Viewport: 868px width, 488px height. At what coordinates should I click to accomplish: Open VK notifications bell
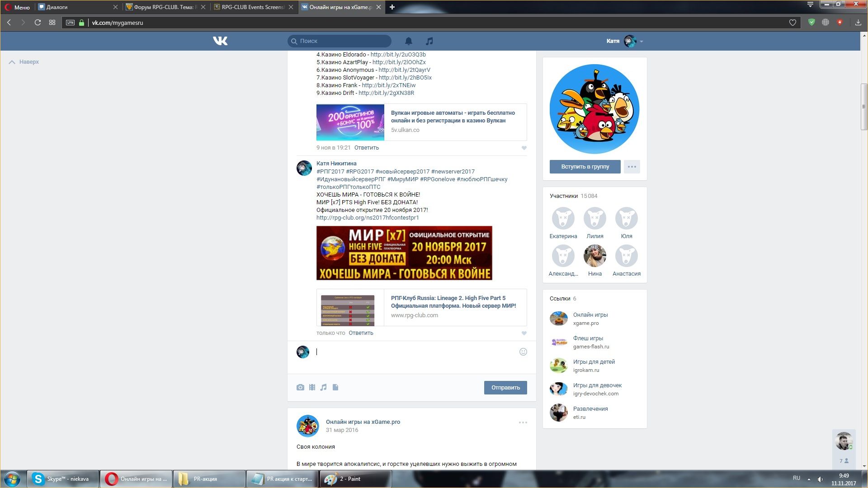pos(408,41)
